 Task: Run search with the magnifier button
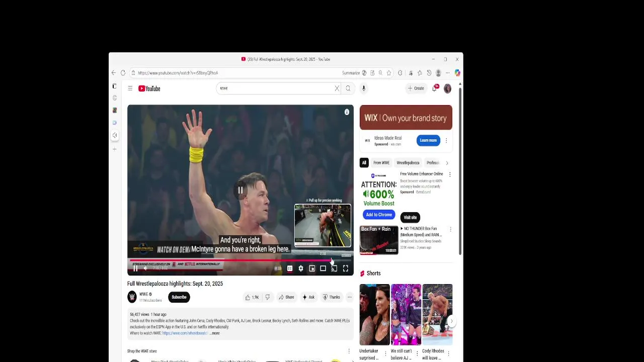[348, 88]
